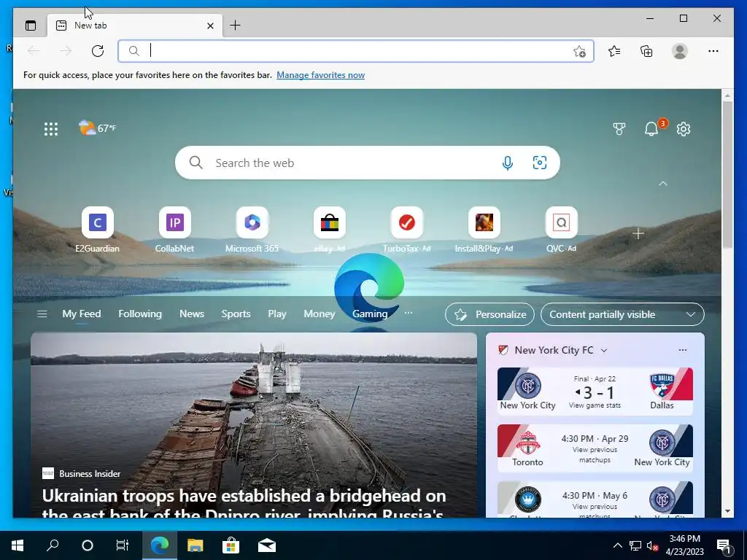
Task: Open the tab actions menu icon
Action: (x=31, y=26)
